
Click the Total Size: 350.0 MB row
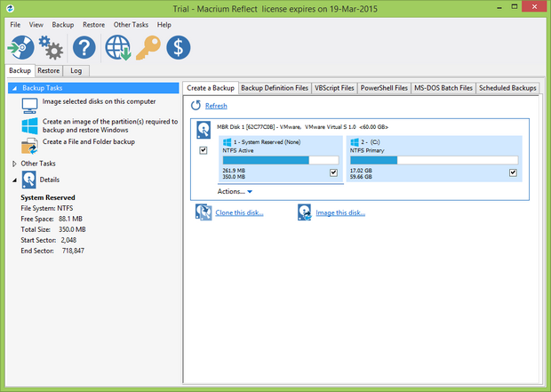click(53, 229)
